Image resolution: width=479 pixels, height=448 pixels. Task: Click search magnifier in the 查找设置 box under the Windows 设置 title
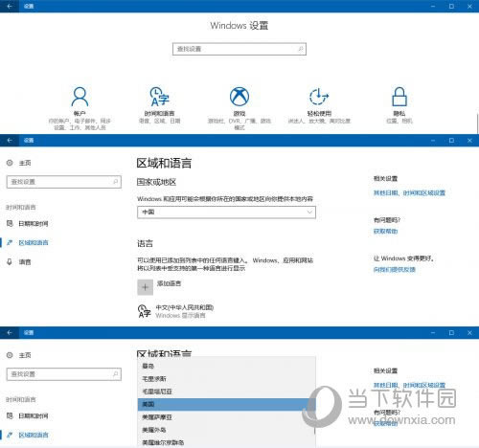pos(301,49)
